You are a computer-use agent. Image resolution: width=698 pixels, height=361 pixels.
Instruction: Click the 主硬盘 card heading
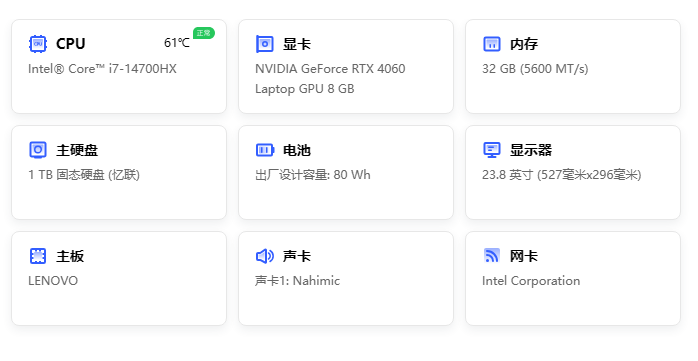pyautogui.click(x=77, y=150)
